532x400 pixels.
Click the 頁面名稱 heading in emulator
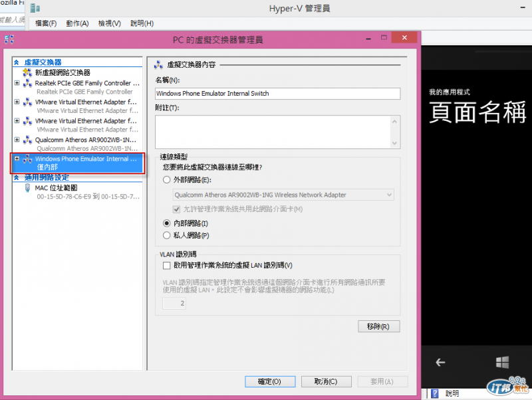477,112
